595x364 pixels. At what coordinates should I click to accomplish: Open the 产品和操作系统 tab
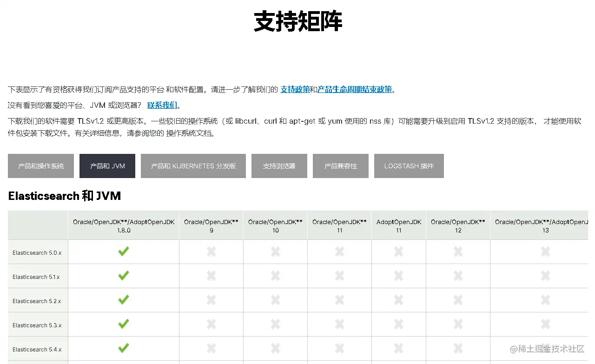tap(41, 166)
